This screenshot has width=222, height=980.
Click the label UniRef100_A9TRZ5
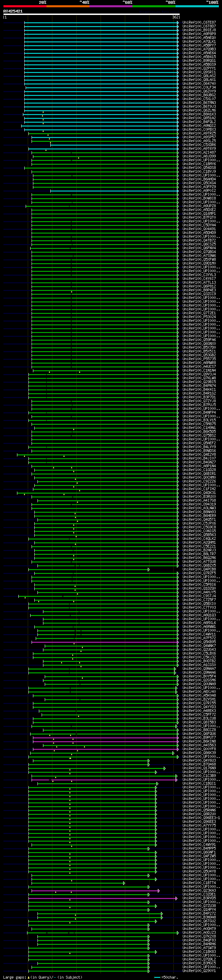tap(199, 133)
